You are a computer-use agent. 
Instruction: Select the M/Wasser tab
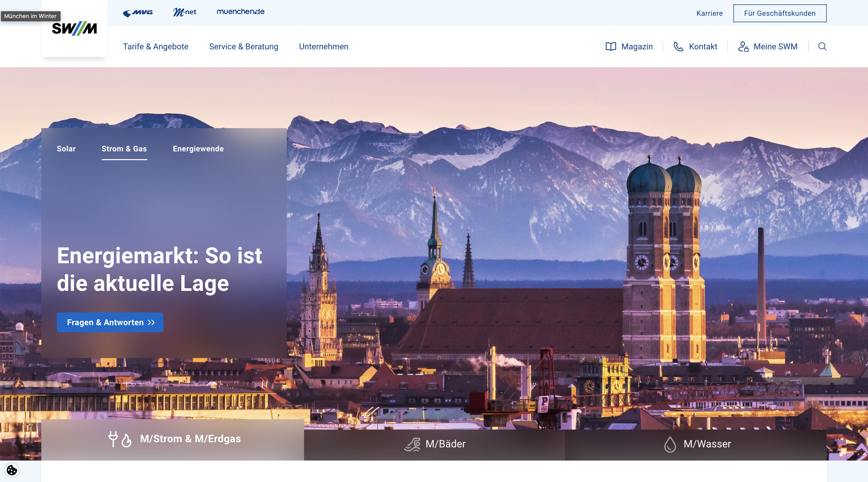pos(696,445)
